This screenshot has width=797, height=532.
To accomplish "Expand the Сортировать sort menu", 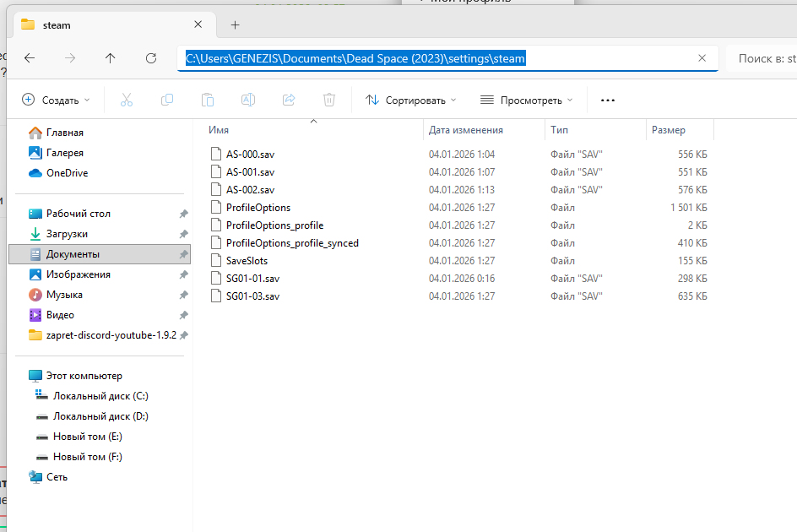I will [411, 100].
